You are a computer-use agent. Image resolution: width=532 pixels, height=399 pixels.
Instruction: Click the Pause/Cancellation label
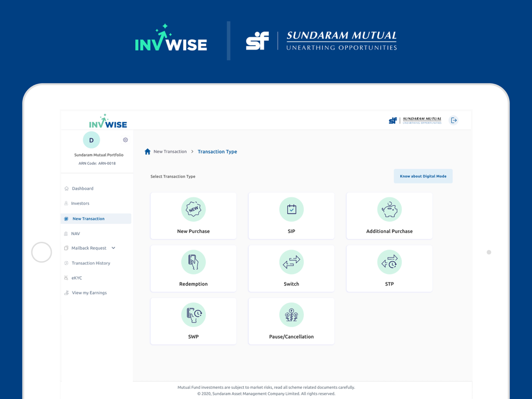tap(292, 337)
